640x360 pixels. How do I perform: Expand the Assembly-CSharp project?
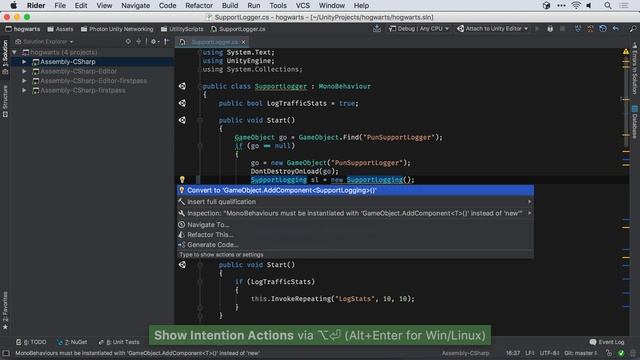click(24, 62)
